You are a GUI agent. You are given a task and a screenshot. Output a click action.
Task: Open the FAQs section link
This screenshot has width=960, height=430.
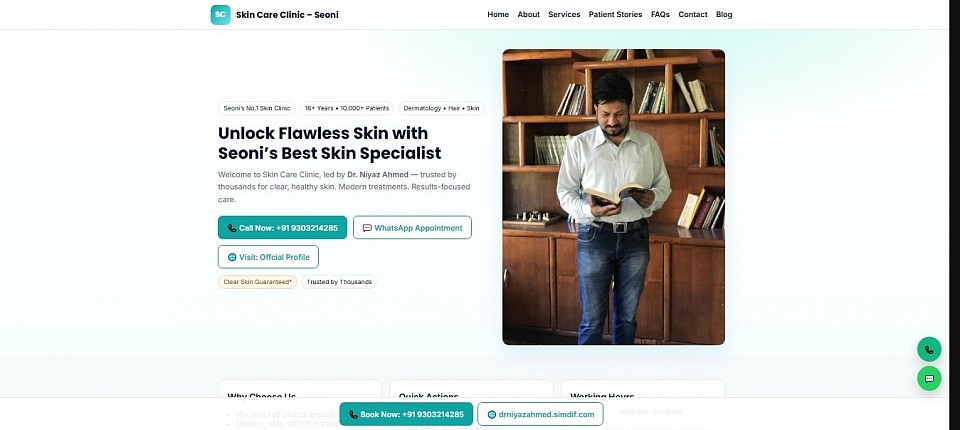(x=660, y=15)
